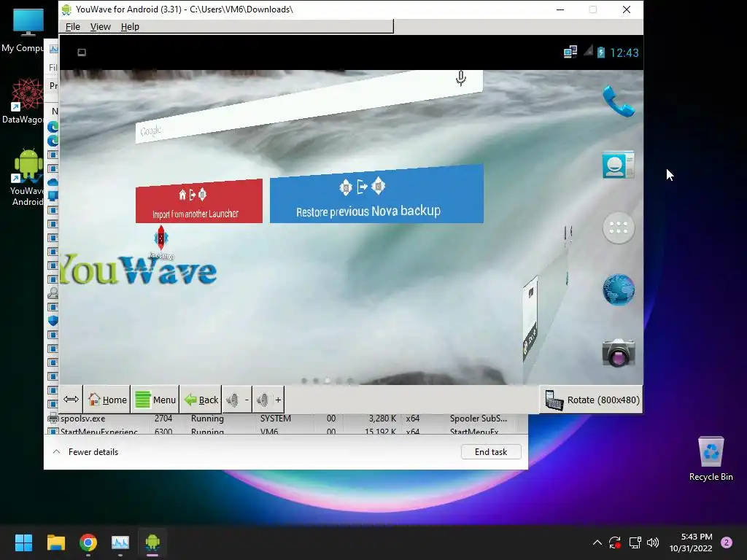Open Google Chrome from the taskbar

click(88, 542)
